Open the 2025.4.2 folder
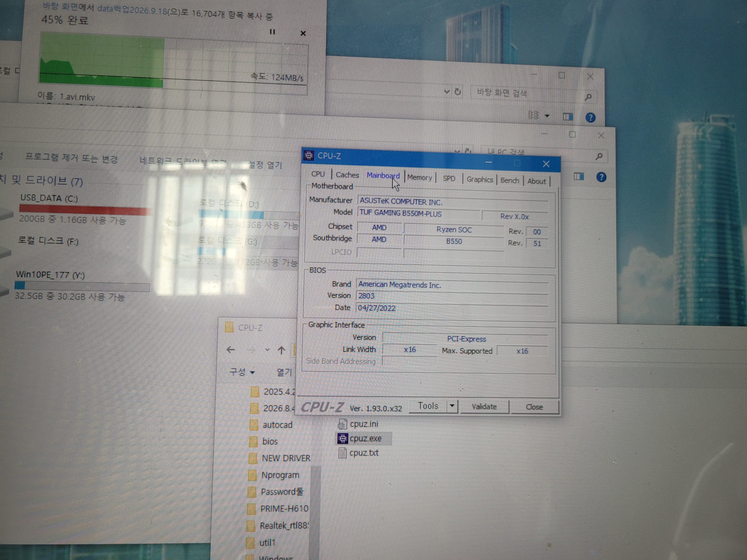Screen dimensions: 747x560 (273, 391)
